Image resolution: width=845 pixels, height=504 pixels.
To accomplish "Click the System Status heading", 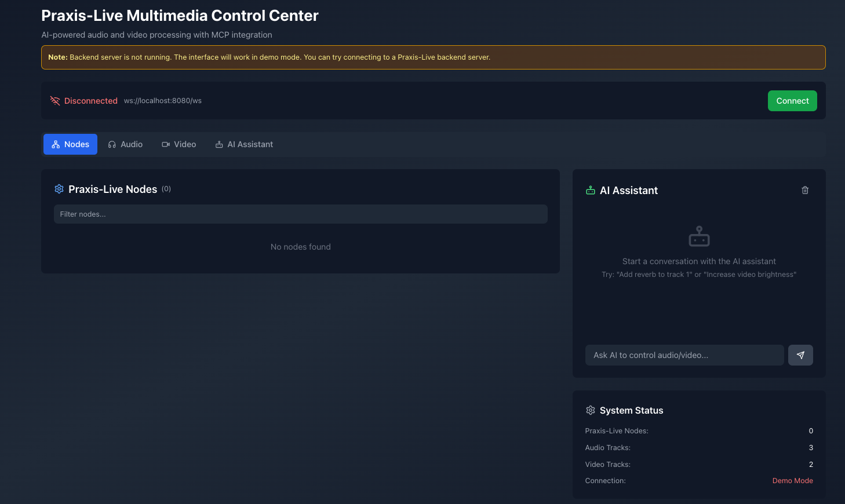I will pos(631,410).
